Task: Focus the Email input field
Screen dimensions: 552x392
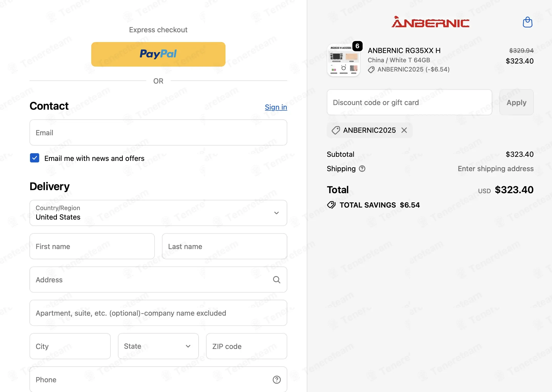Action: click(158, 132)
